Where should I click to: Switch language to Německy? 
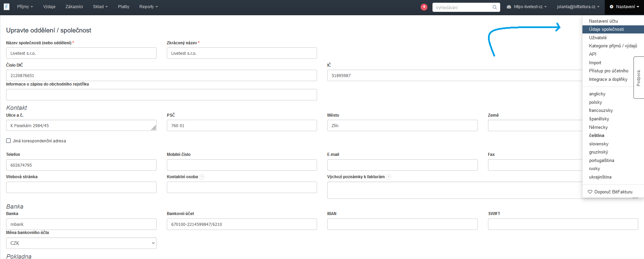tap(598, 127)
